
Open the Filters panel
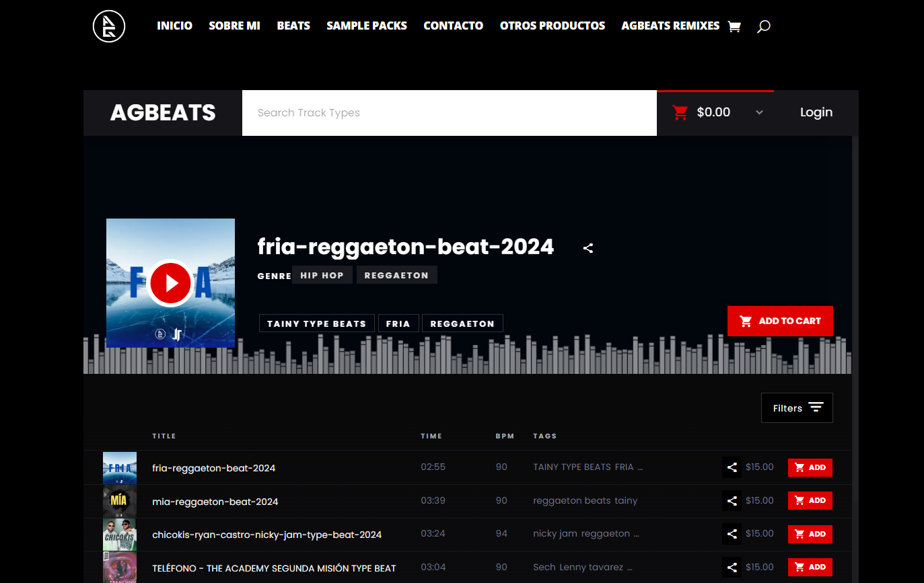tap(797, 408)
